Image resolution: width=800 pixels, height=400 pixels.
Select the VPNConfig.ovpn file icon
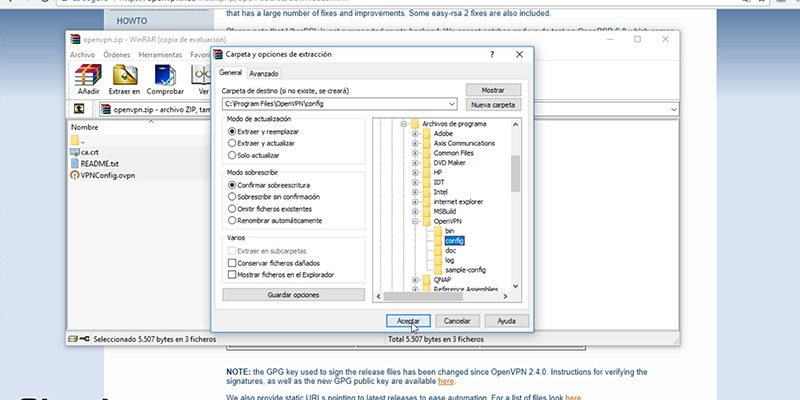tap(75, 175)
